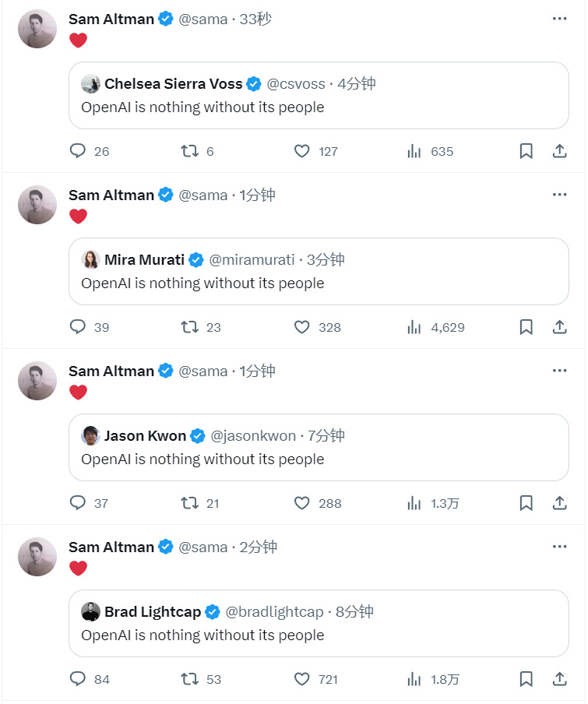588x704 pixels.
Task: Like the tweet quoting Chelsea Sierra Voss
Action: 302,151
